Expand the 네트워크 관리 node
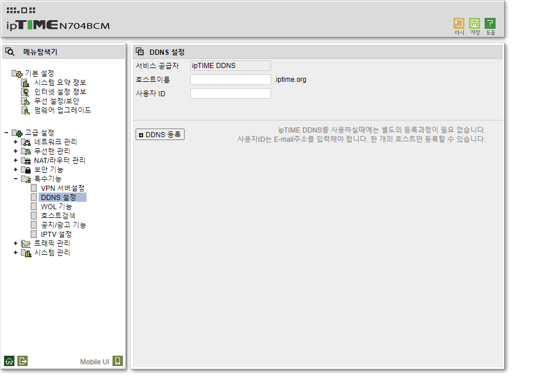Screen dimensions: 540x392 [x=16, y=142]
